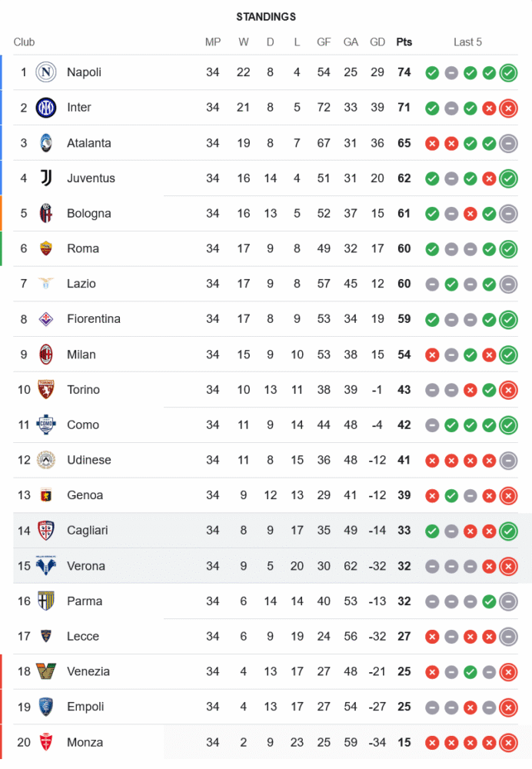Open the Atalanta team link
The width and height of the screenshot is (532, 769).
click(x=88, y=143)
